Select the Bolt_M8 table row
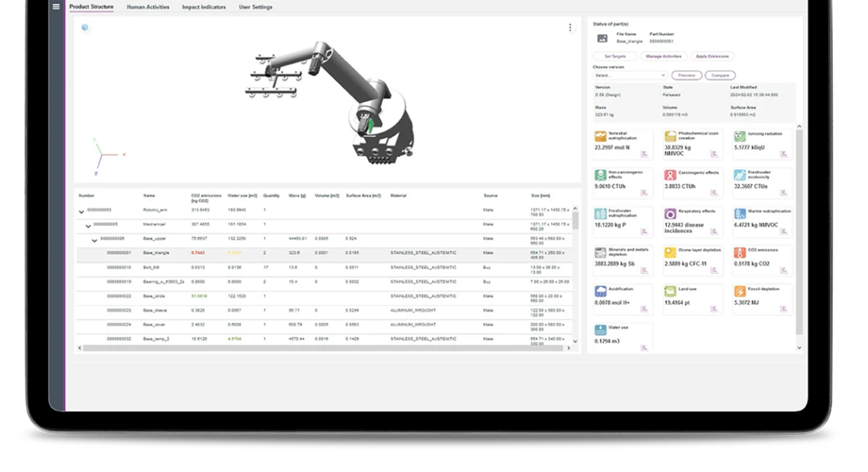This screenshot has width=868, height=472. coord(305,267)
